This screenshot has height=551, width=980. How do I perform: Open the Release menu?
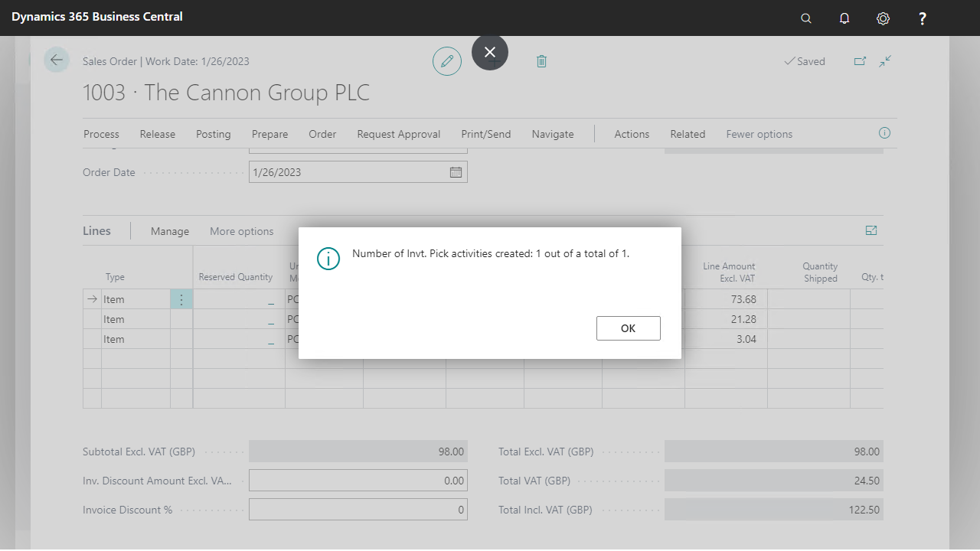click(x=158, y=134)
